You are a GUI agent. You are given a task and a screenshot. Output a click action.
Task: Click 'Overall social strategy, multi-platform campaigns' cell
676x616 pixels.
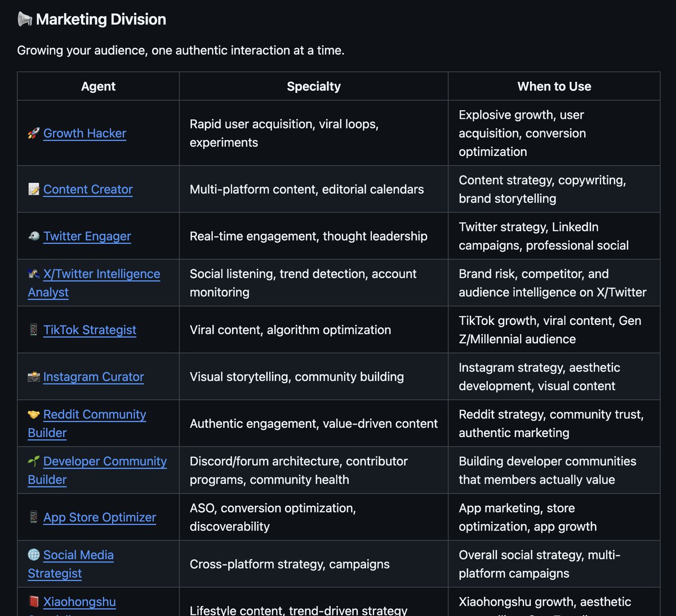pos(554,564)
